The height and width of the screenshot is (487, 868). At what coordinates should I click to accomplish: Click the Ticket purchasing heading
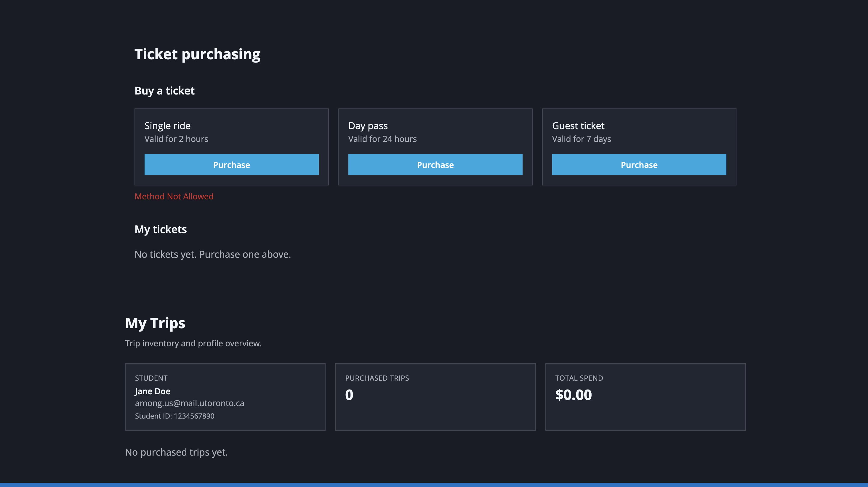[x=197, y=54]
